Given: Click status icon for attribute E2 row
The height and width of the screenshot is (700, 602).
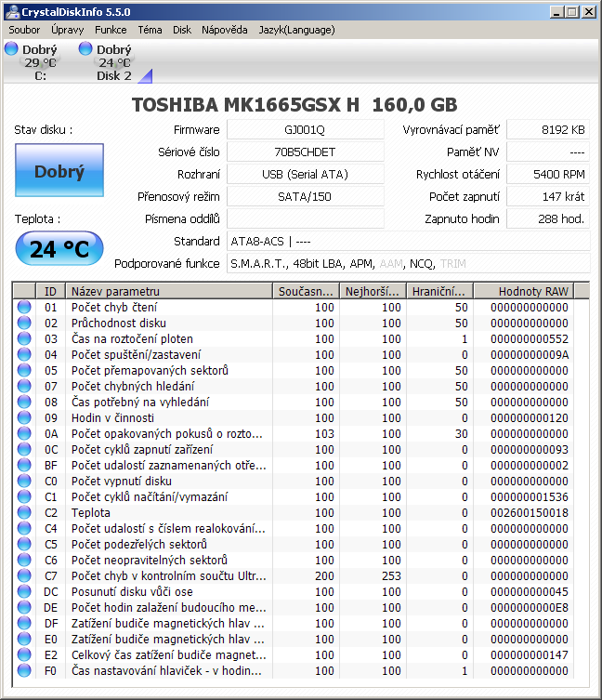Looking at the screenshot, I should (24, 654).
